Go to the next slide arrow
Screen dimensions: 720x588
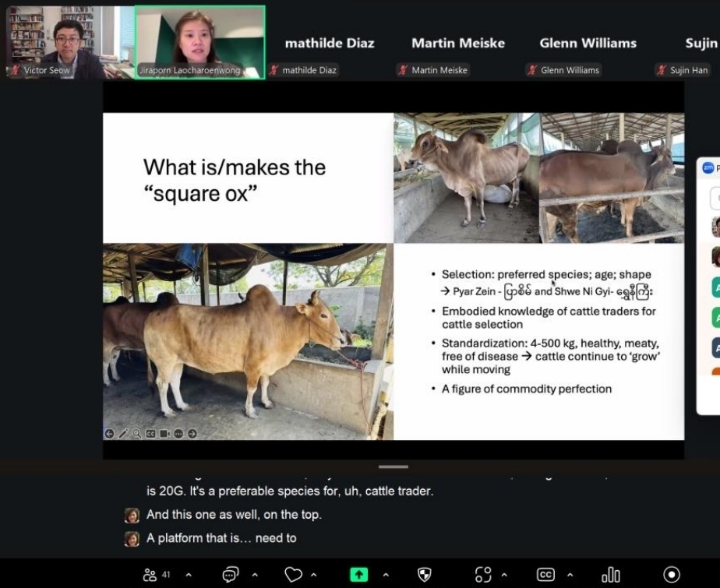tap(192, 434)
